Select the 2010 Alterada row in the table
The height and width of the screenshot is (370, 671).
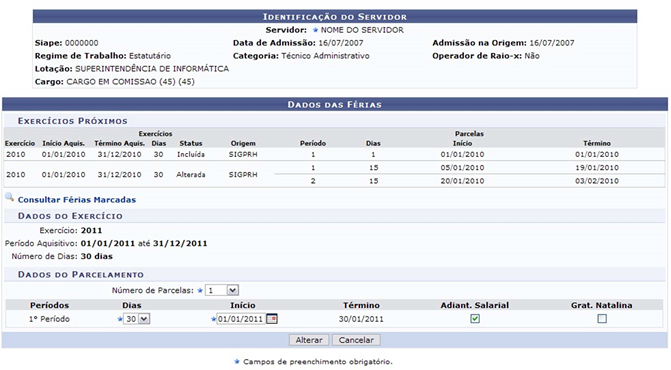[x=335, y=175]
